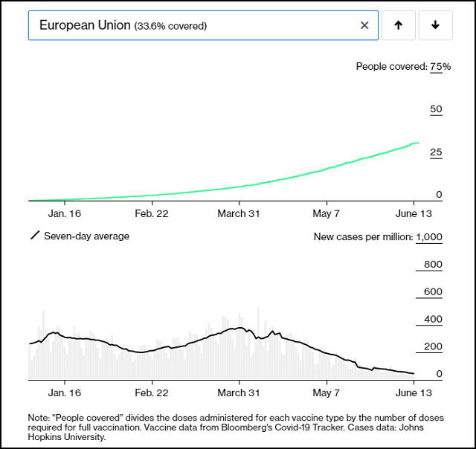Image resolution: width=476 pixels, height=449 pixels.
Task: Click the tallest gray bar after March 31
Action: coord(258,343)
